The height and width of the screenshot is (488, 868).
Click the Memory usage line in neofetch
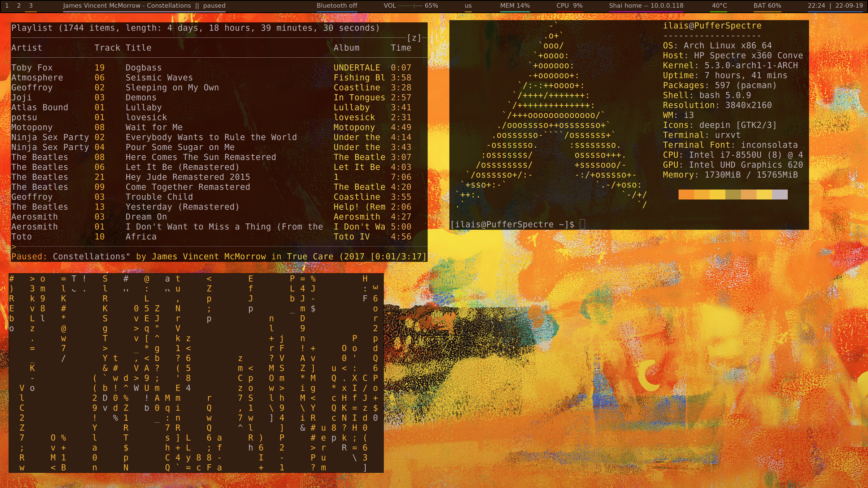pos(730,175)
